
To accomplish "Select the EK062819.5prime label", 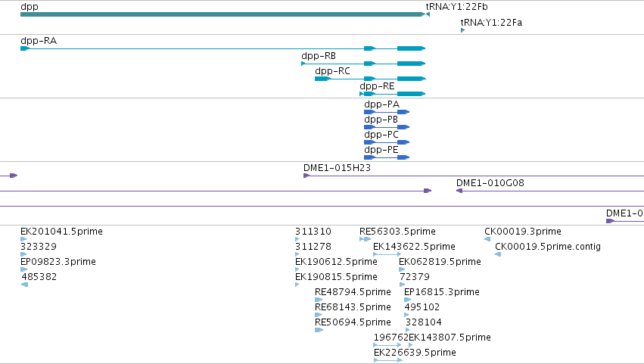I will coord(440,262).
